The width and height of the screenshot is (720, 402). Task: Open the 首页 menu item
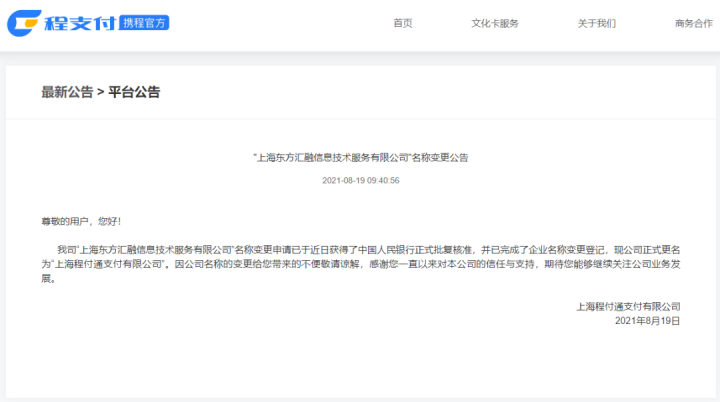(x=403, y=23)
